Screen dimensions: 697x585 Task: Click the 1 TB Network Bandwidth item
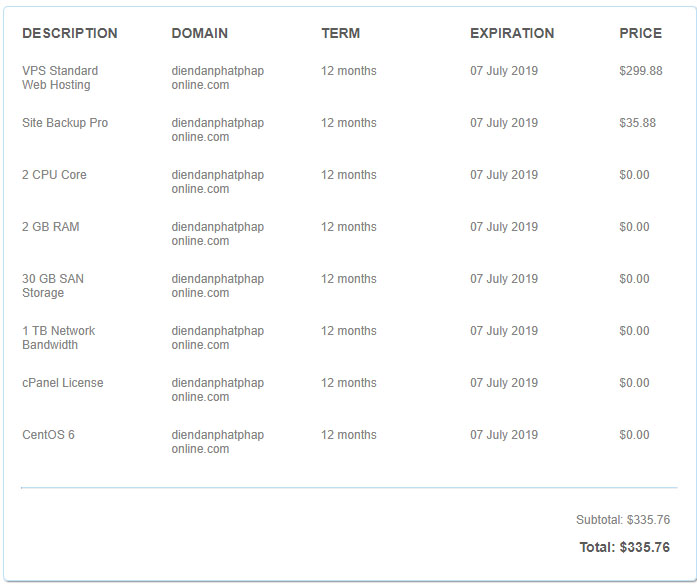59,338
